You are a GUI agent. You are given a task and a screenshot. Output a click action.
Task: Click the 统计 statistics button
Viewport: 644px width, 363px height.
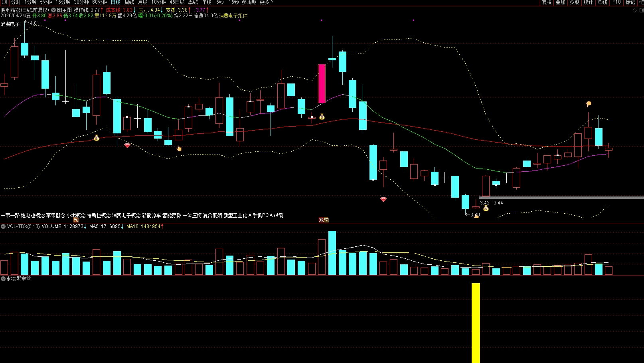(589, 2)
